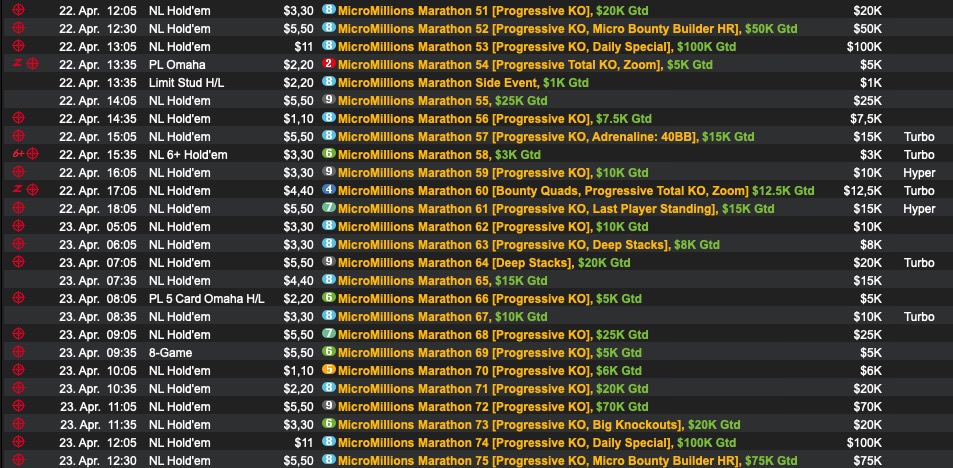Click the Zoom knockout icon for Marathon 60
Viewport: 953px width, 468px height.
(26, 190)
